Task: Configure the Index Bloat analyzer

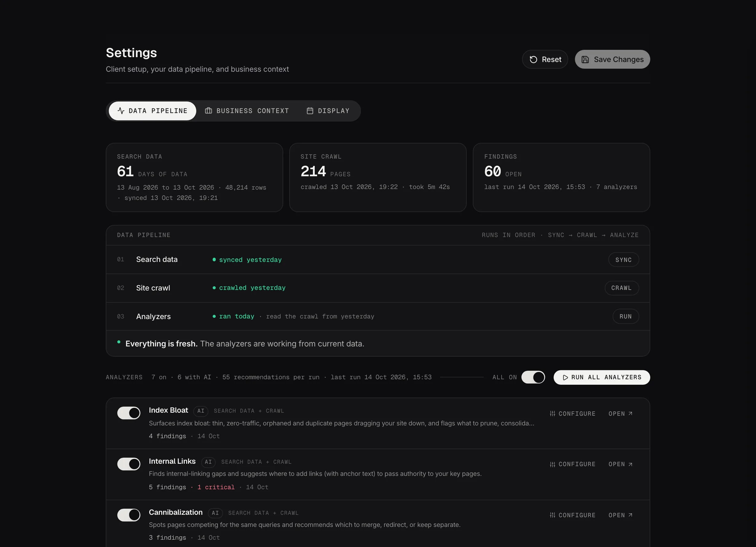Action: coord(572,413)
